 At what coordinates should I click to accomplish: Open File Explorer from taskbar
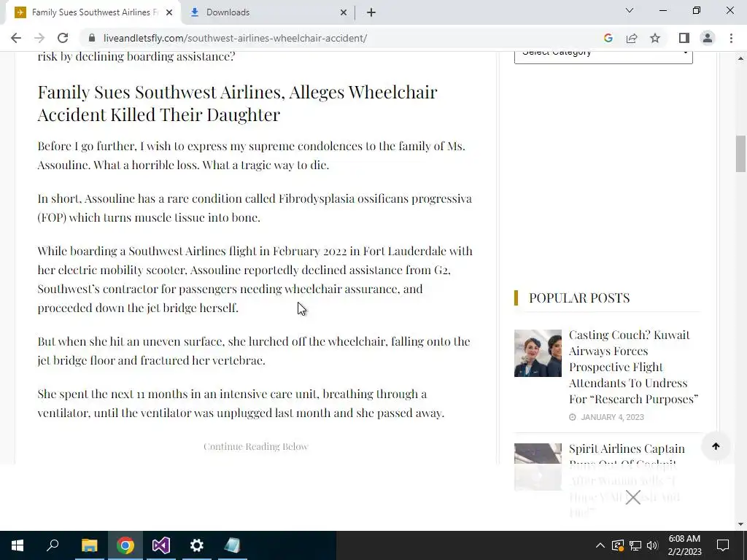pyautogui.click(x=89, y=545)
